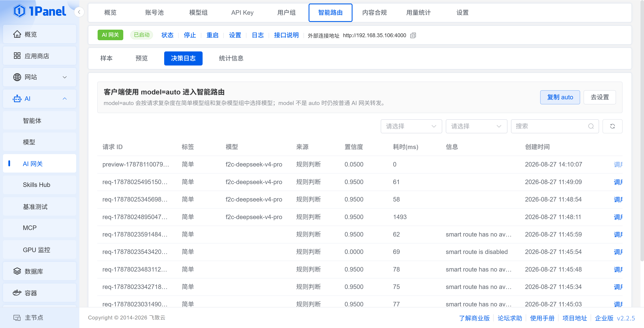
Task: Click the 企业版 footer link
Action: pos(604,318)
